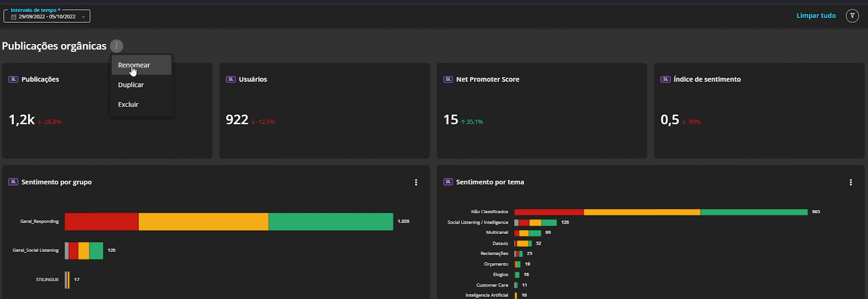Open the Publicações orgânicas three-dot menu

(x=116, y=46)
